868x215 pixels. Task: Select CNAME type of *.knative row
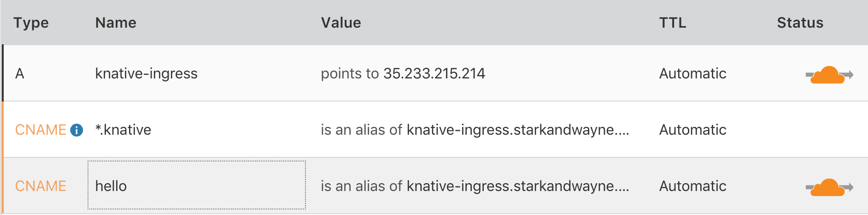coord(41,130)
